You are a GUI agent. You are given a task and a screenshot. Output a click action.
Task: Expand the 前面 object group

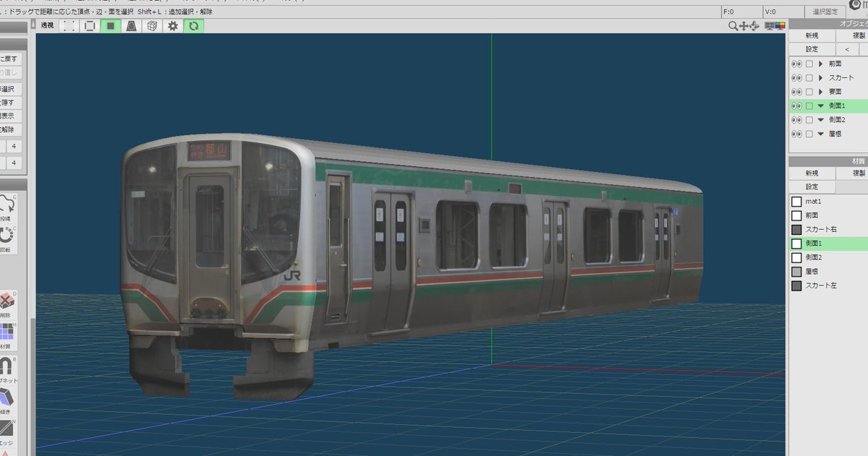pyautogui.click(x=820, y=64)
